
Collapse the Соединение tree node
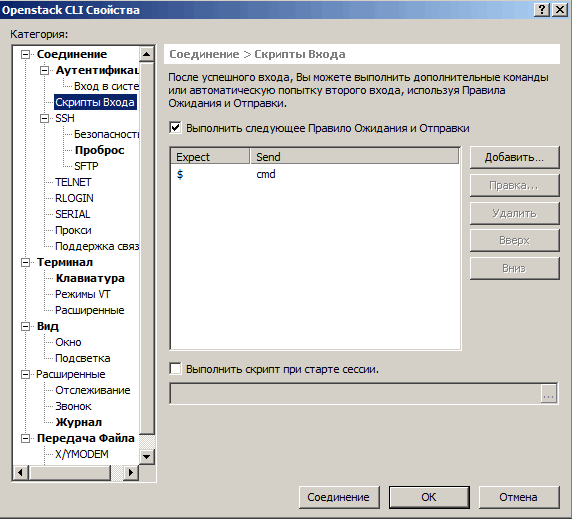click(x=26, y=54)
